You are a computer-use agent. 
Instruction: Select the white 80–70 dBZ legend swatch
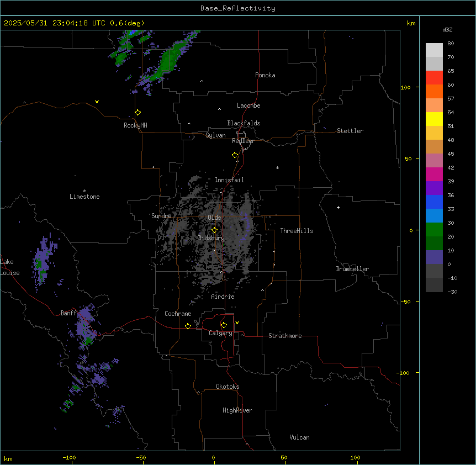pos(434,50)
